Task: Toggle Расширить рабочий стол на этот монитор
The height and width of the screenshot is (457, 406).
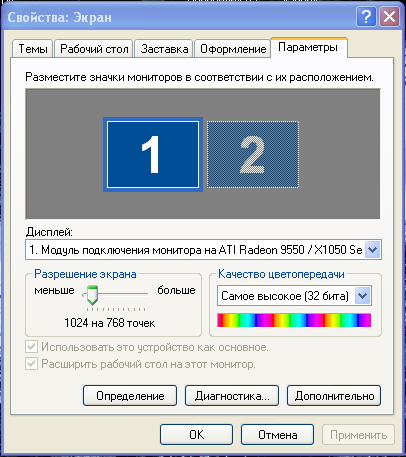Action: point(31,363)
